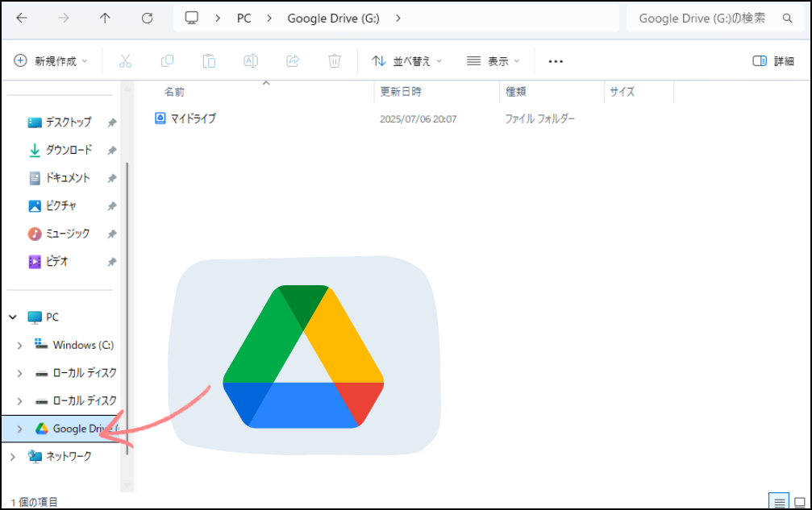
Task: Click the Share icon in toolbar
Action: point(293,61)
